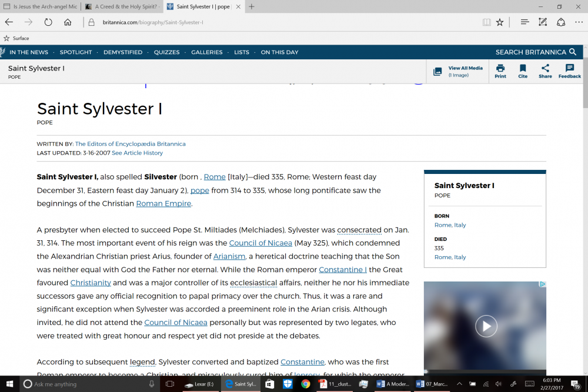The width and height of the screenshot is (588, 392).
Task: Open the Arianism link
Action: click(229, 256)
